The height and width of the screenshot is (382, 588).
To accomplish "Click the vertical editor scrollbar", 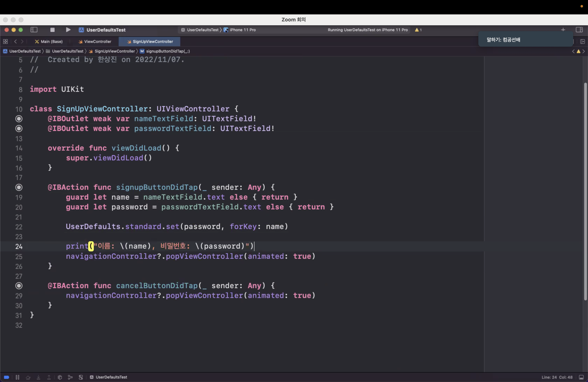I will click(585, 192).
